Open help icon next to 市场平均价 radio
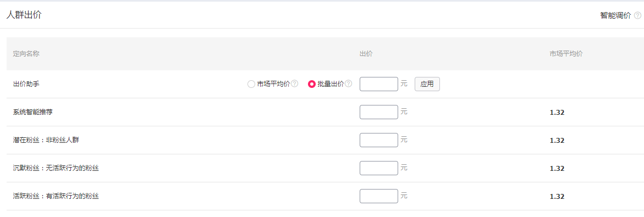This screenshot has width=644, height=217. (x=294, y=84)
